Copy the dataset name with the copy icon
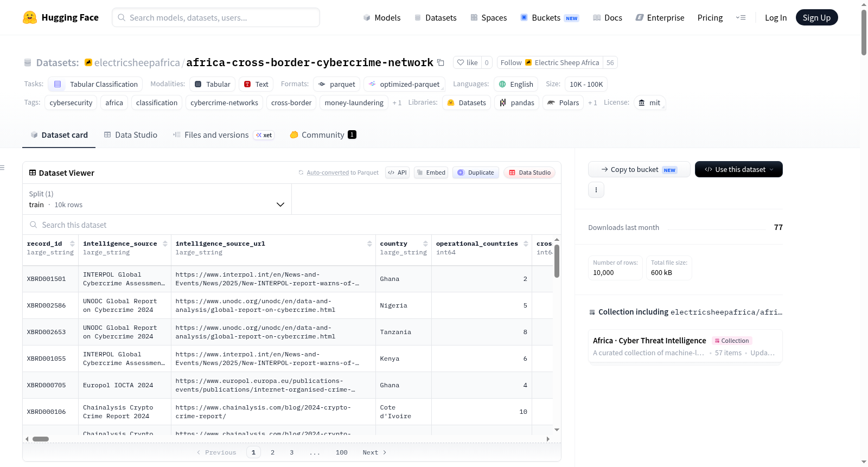This screenshot has height=467, width=868. 441,62
